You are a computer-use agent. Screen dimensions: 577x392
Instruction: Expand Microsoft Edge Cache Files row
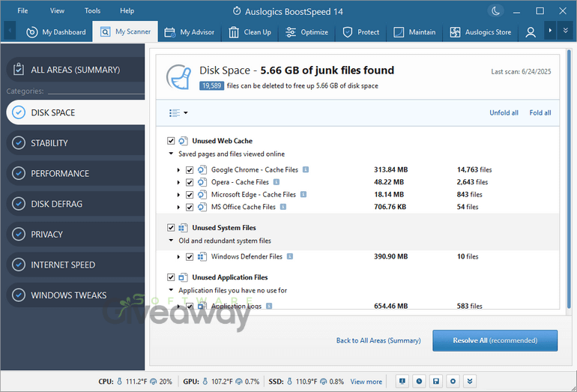(x=178, y=195)
